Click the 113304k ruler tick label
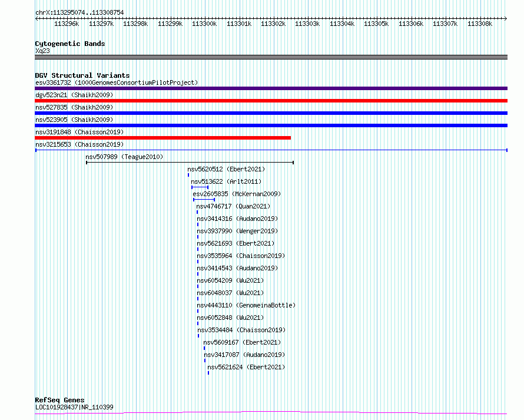Screen dimensions: 524x420 click(342, 24)
